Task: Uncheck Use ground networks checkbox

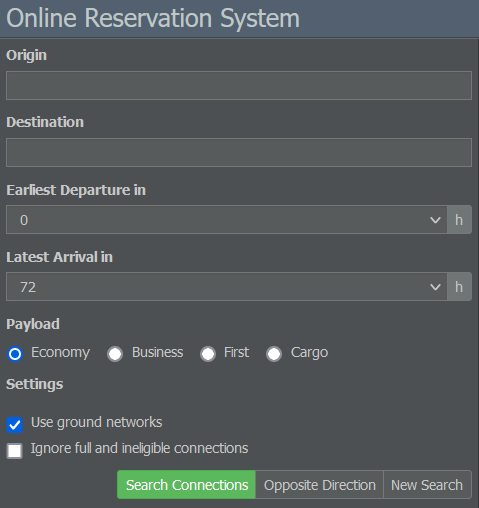Action: point(15,425)
